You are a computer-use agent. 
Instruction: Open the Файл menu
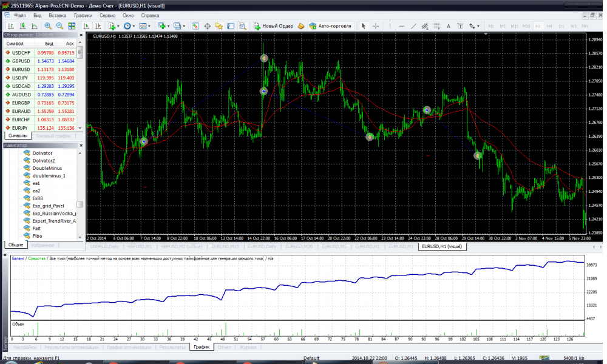[20, 16]
